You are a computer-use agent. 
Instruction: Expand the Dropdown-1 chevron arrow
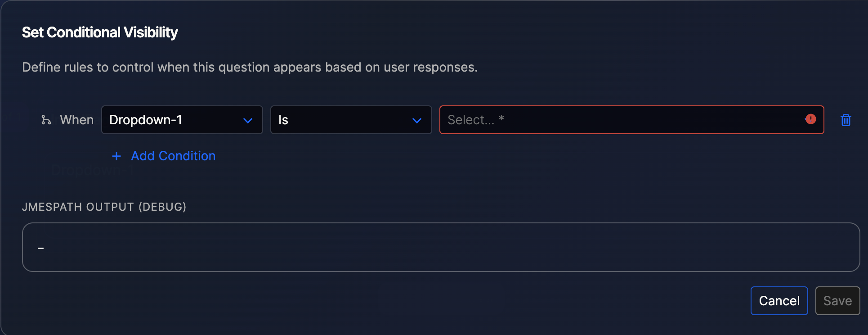(247, 121)
